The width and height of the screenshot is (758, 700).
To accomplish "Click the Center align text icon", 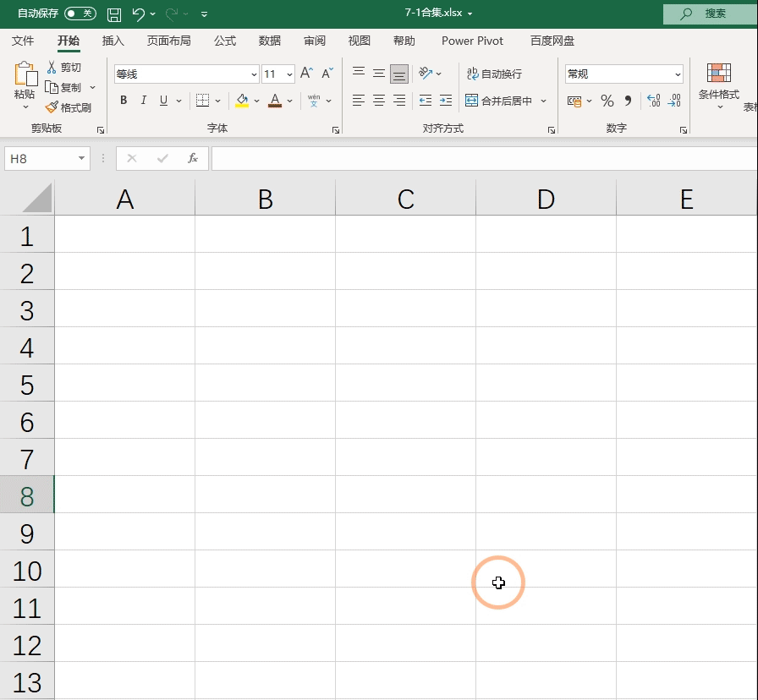I will click(x=378, y=101).
